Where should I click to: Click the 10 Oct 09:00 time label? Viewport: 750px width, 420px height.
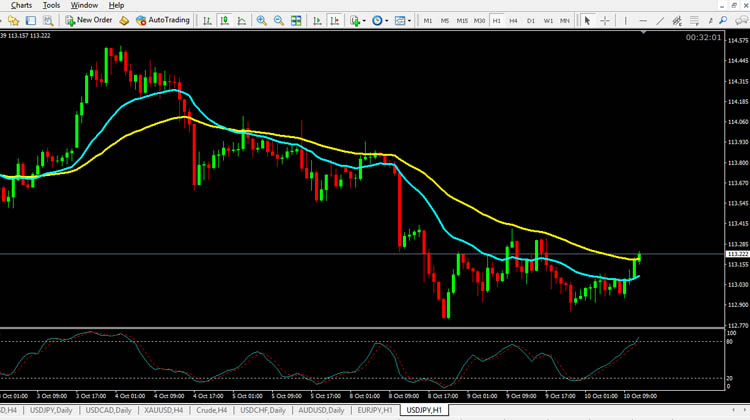(640, 396)
